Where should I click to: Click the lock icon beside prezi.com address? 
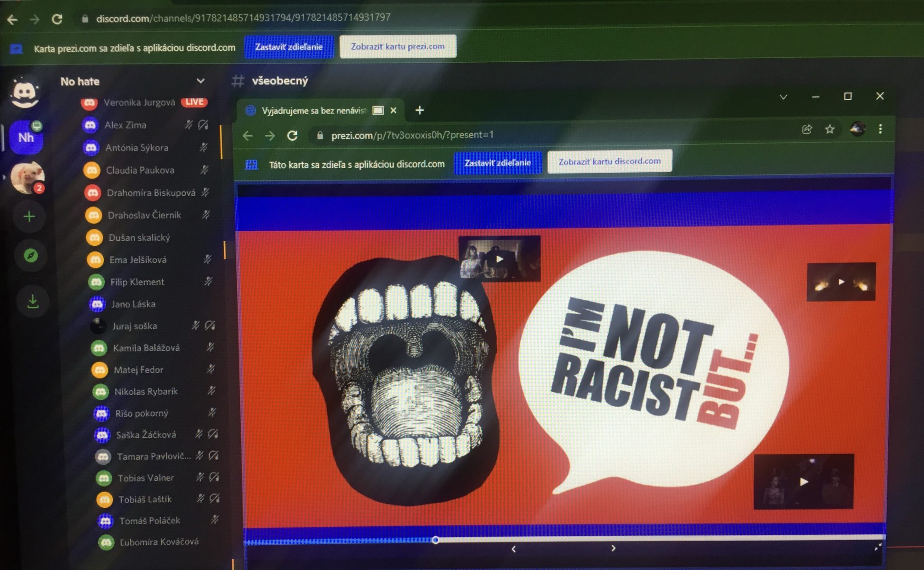point(320,135)
